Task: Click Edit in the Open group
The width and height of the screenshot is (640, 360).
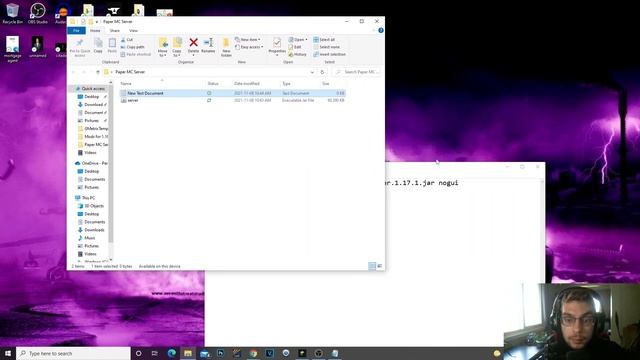Action: (x=295, y=47)
